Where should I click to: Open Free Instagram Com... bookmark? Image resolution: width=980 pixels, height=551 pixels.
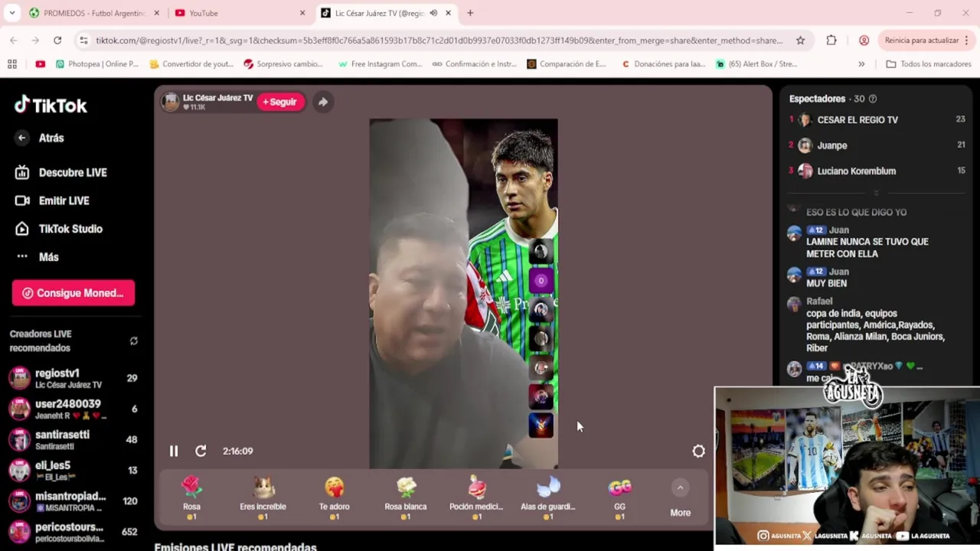tap(381, 64)
